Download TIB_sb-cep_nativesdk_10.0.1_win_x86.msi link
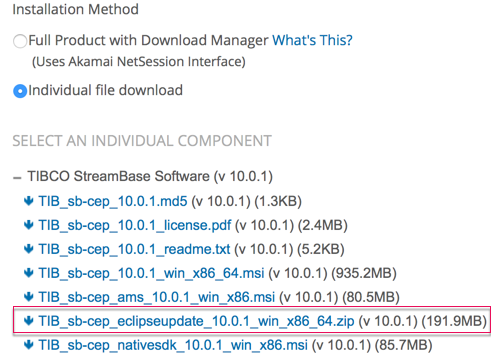The height and width of the screenshot is (364, 491). coord(173,345)
